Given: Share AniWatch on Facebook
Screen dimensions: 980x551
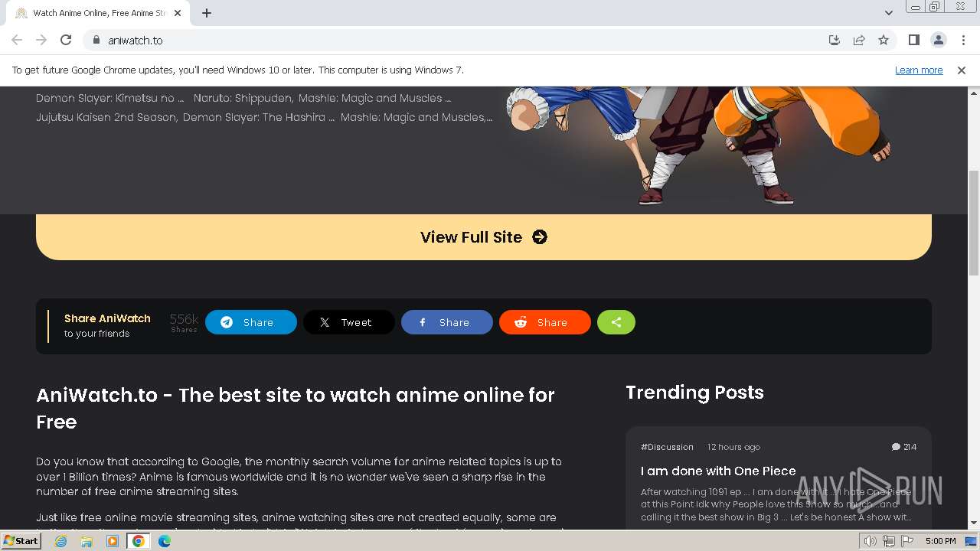Looking at the screenshot, I should click(x=447, y=322).
